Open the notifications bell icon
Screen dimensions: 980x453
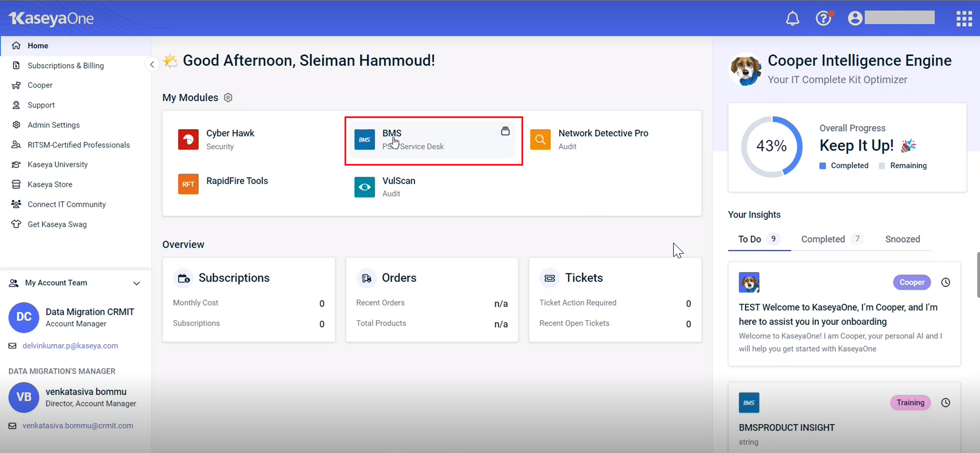tap(792, 19)
